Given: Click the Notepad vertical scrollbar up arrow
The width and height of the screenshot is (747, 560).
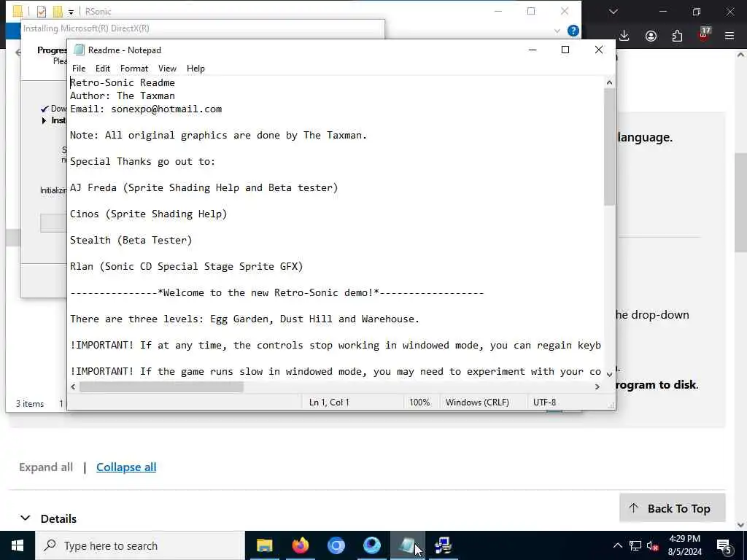Looking at the screenshot, I should (609, 83).
